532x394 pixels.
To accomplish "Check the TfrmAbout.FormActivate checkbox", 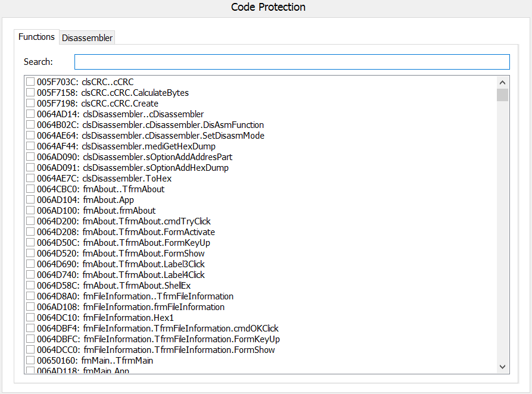I will pyautogui.click(x=30, y=232).
